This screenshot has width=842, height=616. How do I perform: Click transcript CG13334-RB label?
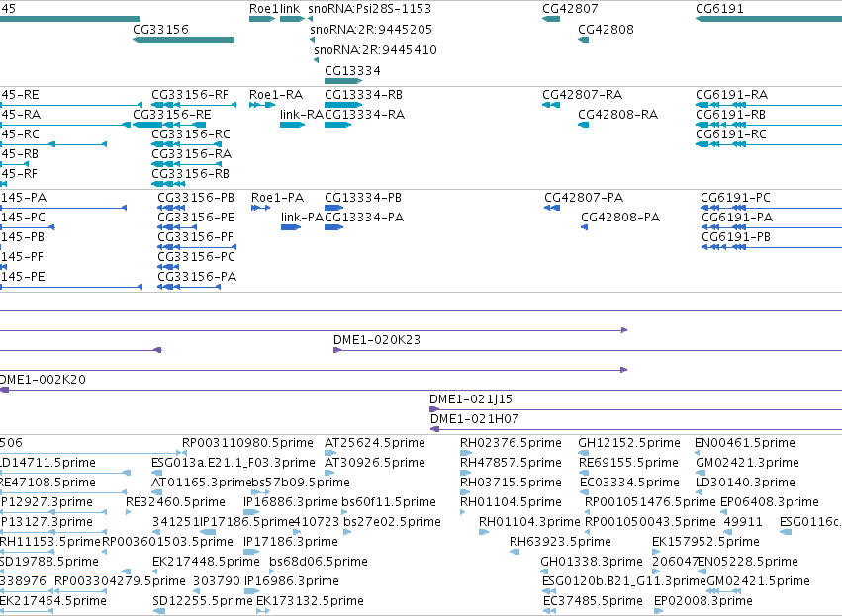(x=363, y=95)
